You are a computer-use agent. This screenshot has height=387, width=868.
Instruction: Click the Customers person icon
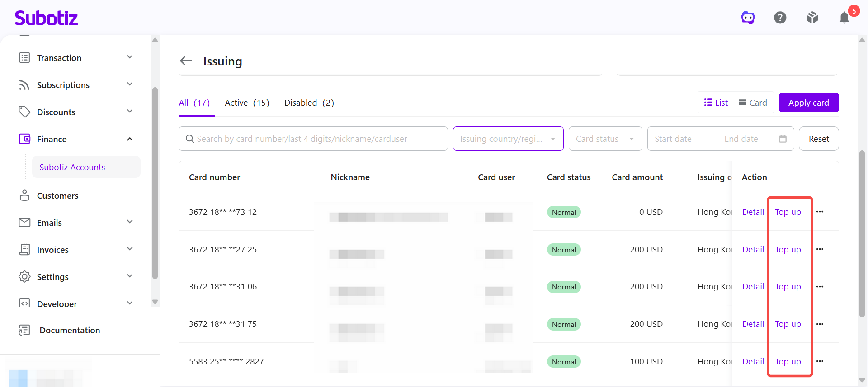point(24,196)
